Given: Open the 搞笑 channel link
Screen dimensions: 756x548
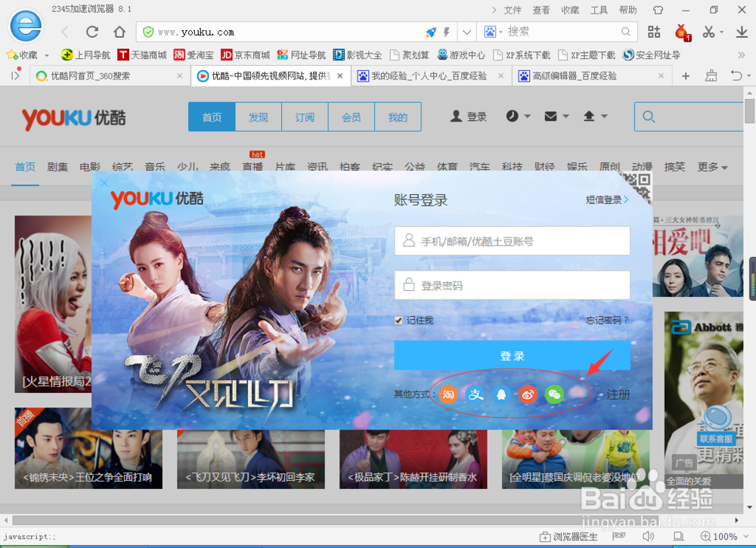Looking at the screenshot, I should pos(674,167).
